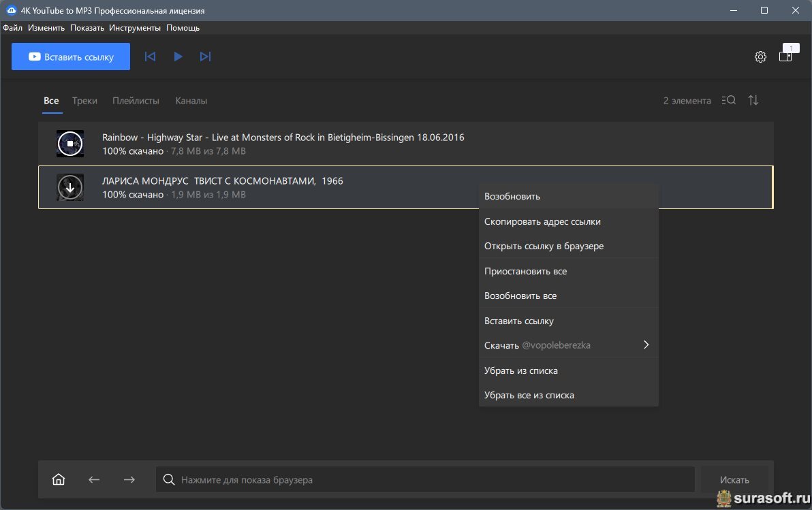Viewport: 812px width, 510px height.
Task: Click the browser search input field
Action: coord(425,479)
